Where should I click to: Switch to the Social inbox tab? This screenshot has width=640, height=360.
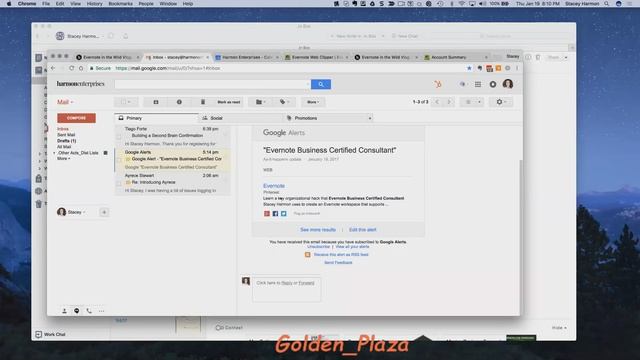point(240,118)
